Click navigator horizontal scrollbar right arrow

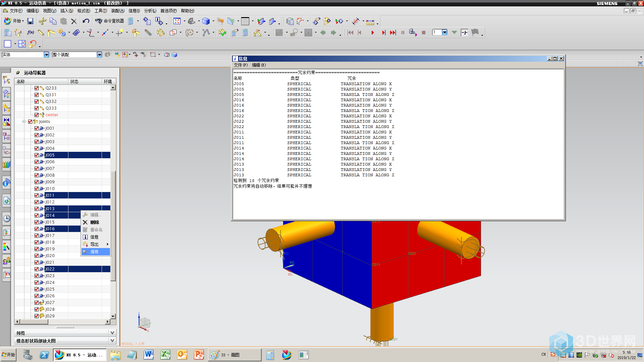pos(107,322)
